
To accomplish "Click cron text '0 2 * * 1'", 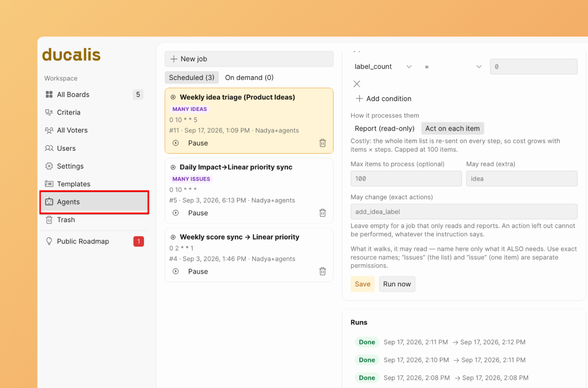I will (x=182, y=248).
